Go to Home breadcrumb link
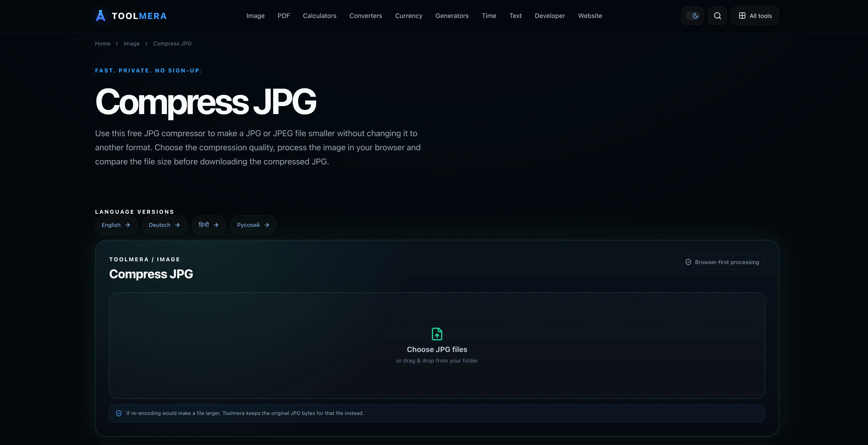Image resolution: width=868 pixels, height=445 pixels. tap(102, 43)
